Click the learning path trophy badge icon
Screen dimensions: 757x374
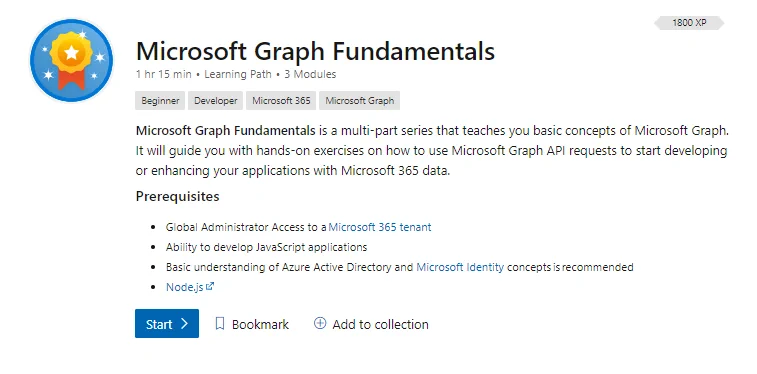click(71, 60)
